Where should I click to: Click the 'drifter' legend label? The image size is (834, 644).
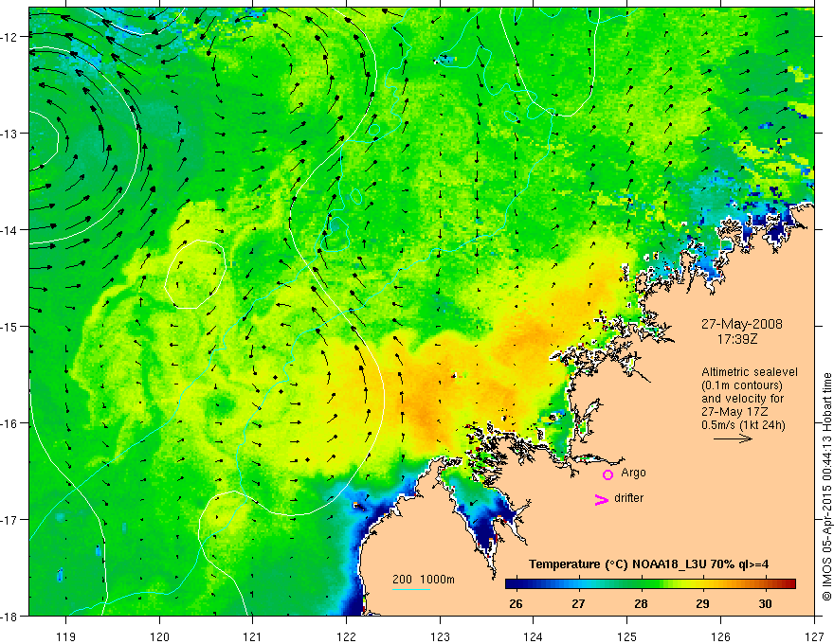pos(628,498)
